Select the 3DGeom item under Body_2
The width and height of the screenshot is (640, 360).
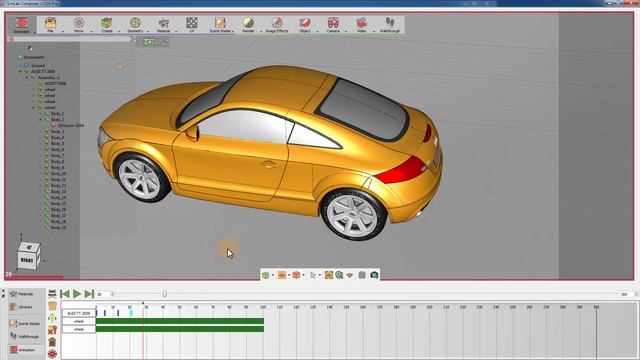click(x=70, y=126)
